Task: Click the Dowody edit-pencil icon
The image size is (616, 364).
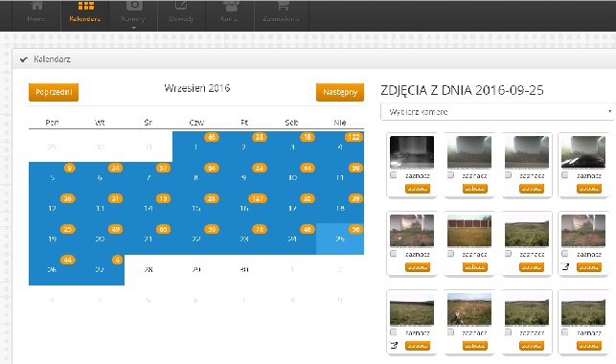Action: coord(181,5)
